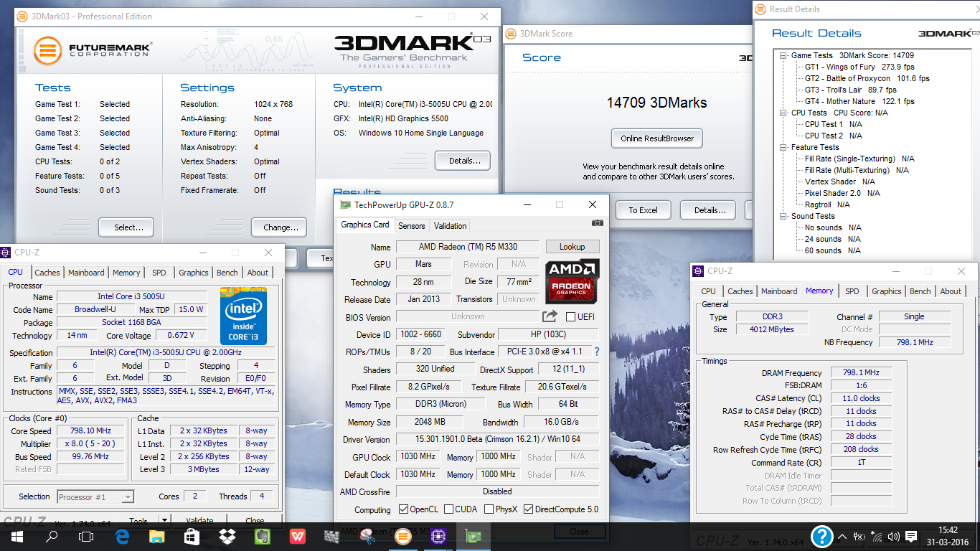
Task: Open the brick wall taskbar icon
Action: (331, 536)
